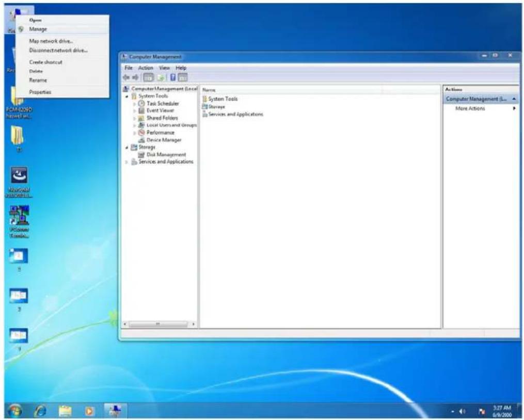The width and height of the screenshot is (524, 420).
Task: Collapse the Storage tree node
Action: [127, 148]
